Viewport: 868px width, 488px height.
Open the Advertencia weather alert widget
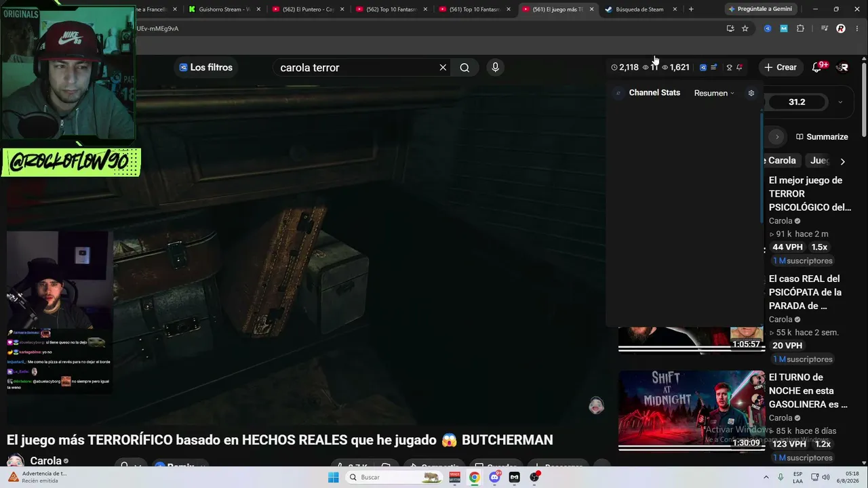[37, 477]
